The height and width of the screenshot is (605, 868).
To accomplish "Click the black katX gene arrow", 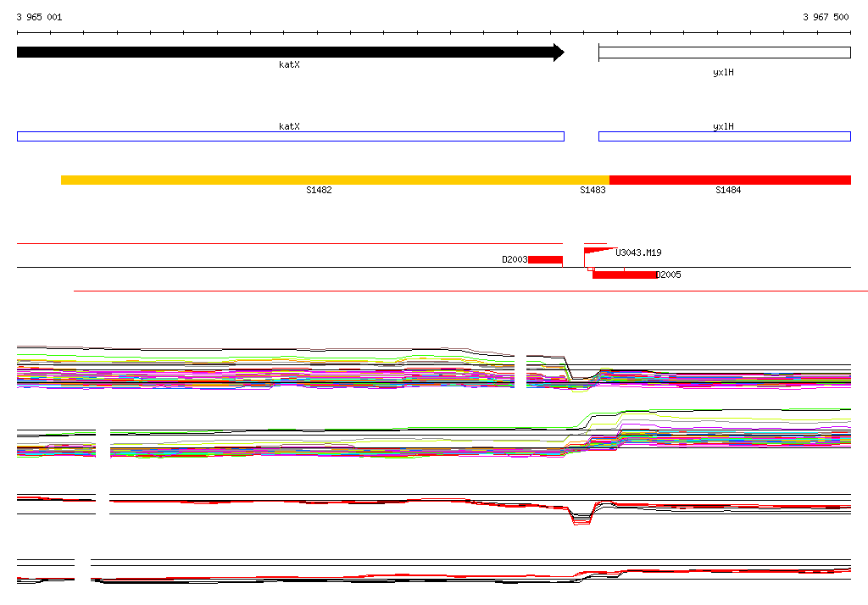I will [291, 53].
